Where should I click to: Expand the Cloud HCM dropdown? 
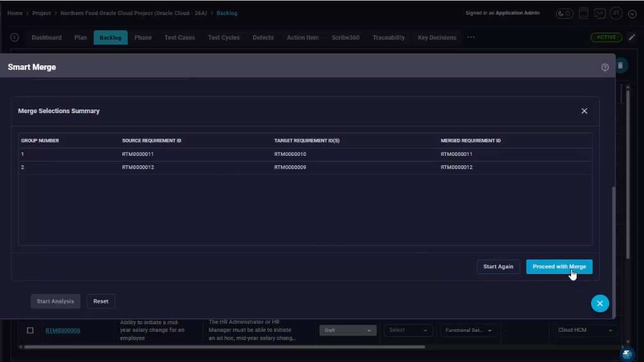click(x=584, y=330)
